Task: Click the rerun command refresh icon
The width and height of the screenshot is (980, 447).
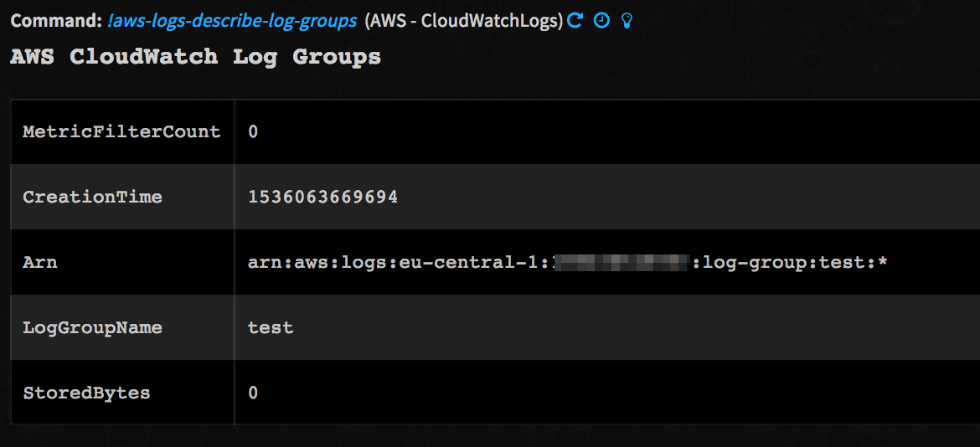Action: click(575, 21)
